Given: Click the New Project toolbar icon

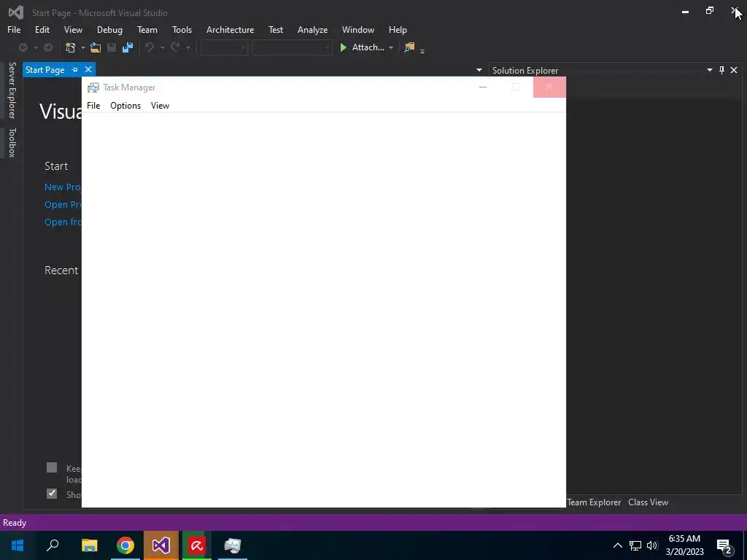Looking at the screenshot, I should [71, 47].
